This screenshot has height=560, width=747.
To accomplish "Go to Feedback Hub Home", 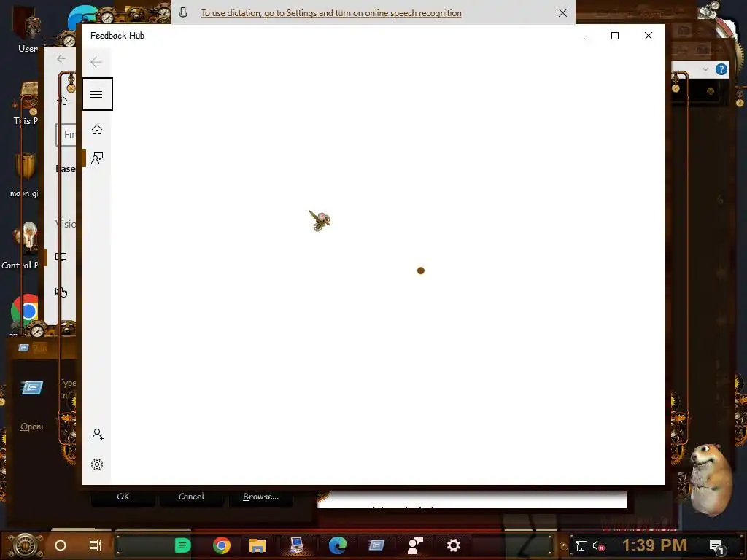I will click(97, 130).
